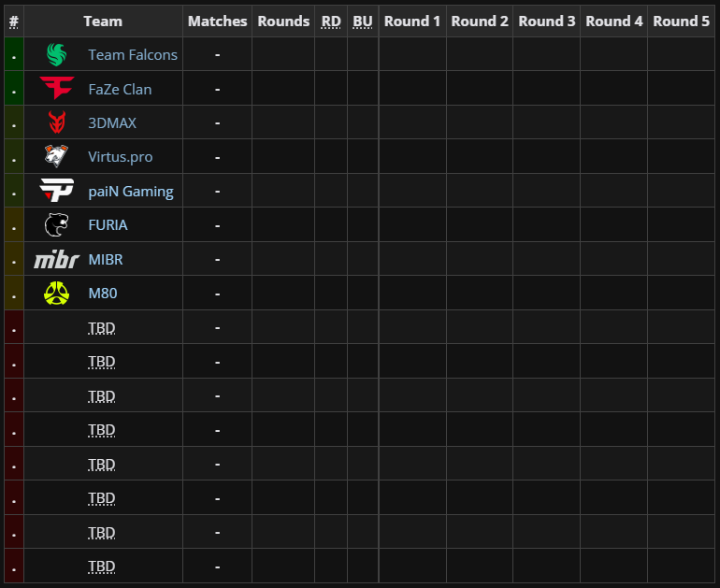
Task: Click the Round 4 column header
Action: pyautogui.click(x=614, y=22)
